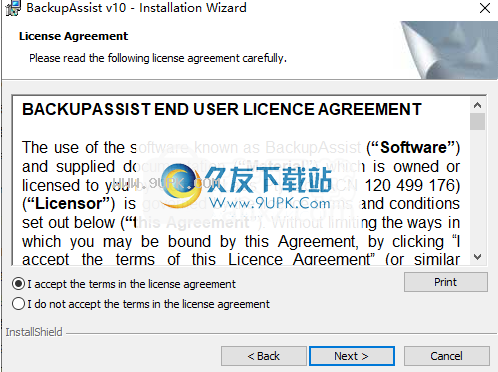Click the 'License Agreement' page header

73,36
